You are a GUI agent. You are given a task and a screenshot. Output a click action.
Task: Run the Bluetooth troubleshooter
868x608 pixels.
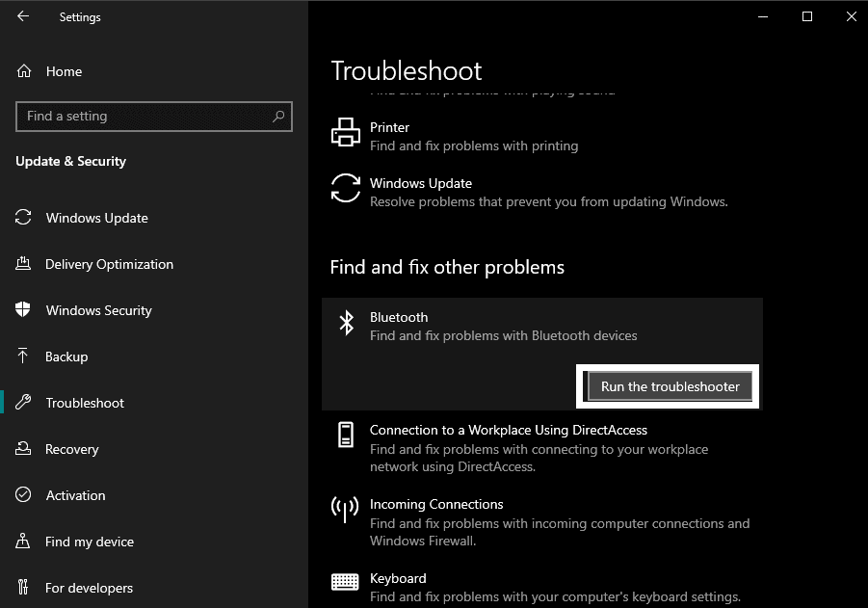click(x=668, y=385)
